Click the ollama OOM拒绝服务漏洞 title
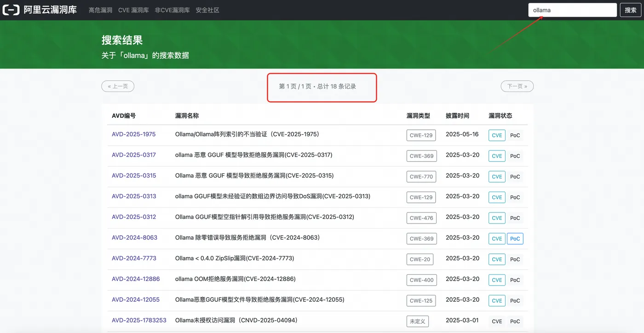This screenshot has width=644, height=333. tap(236, 279)
